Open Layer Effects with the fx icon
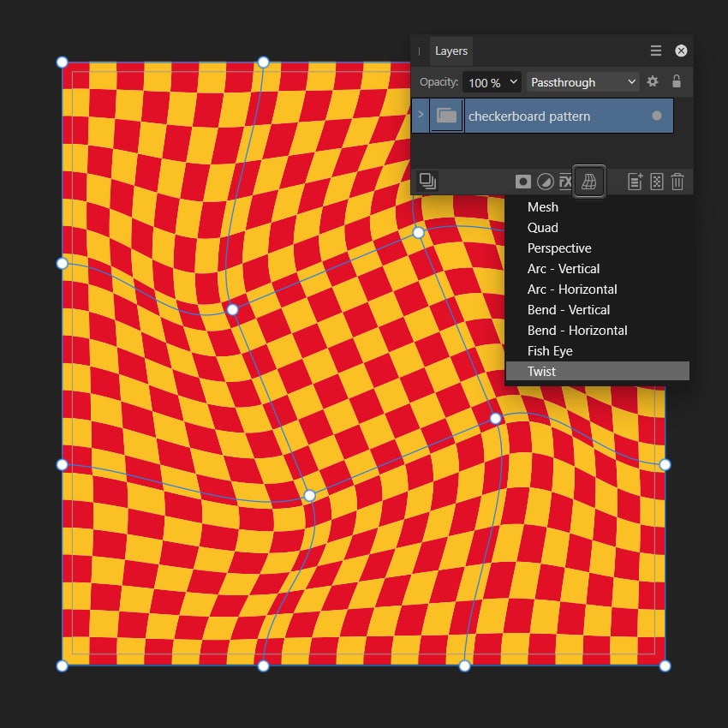Screen dimensions: 728x728 564,181
